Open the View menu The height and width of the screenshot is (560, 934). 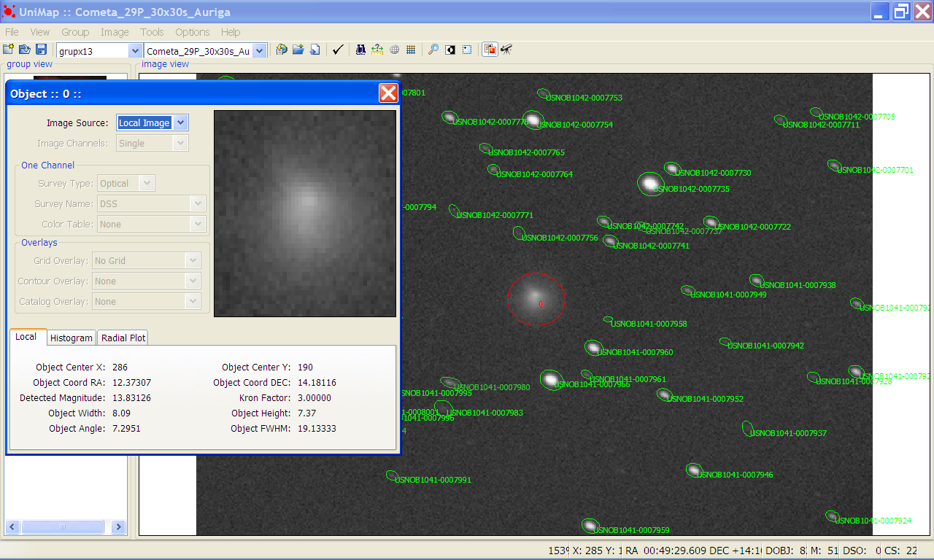click(x=40, y=32)
